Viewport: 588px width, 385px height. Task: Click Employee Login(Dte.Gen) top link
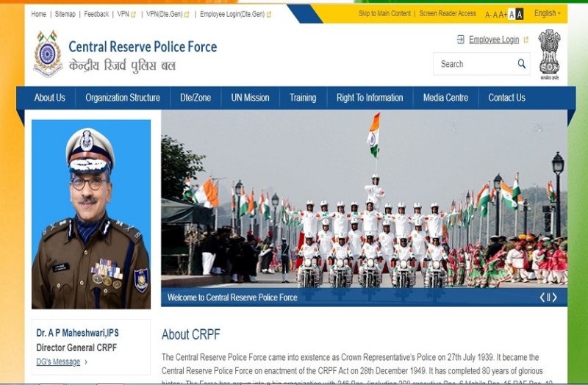tap(232, 14)
